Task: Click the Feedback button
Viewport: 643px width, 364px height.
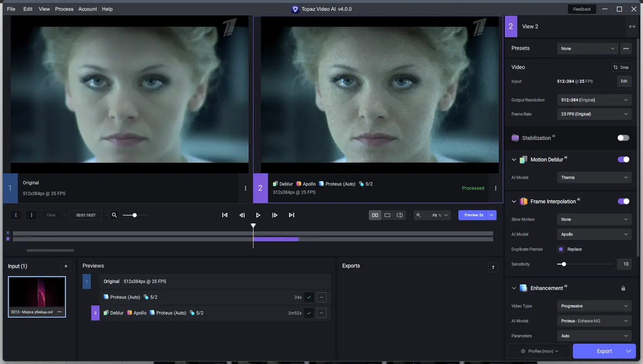Action: [x=582, y=9]
